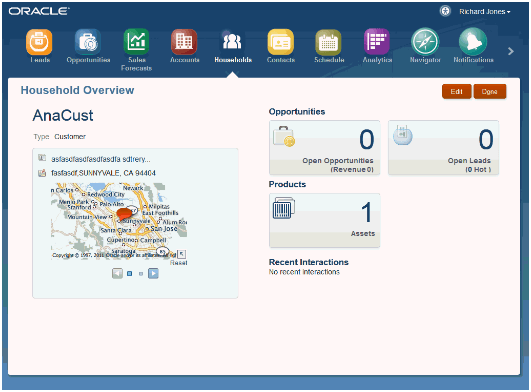Open the Schedule calendar icon
Image resolution: width=531 pixels, height=392 pixels.
tap(328, 42)
